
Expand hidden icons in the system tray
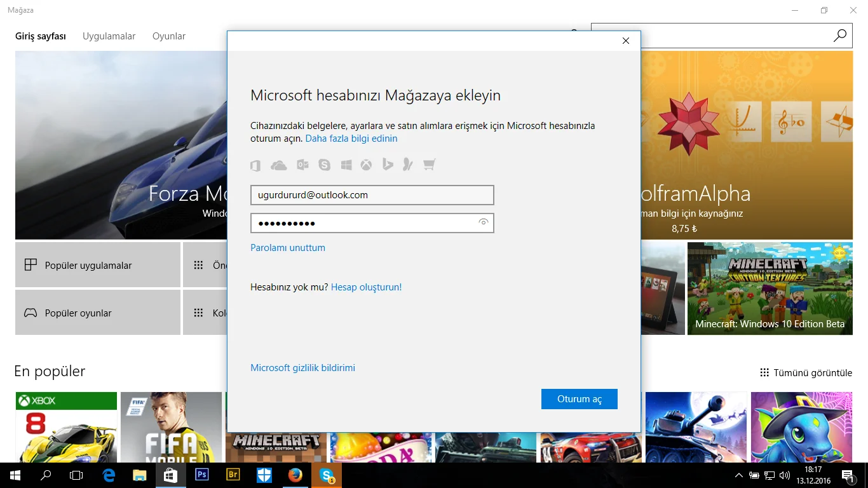pyautogui.click(x=738, y=475)
